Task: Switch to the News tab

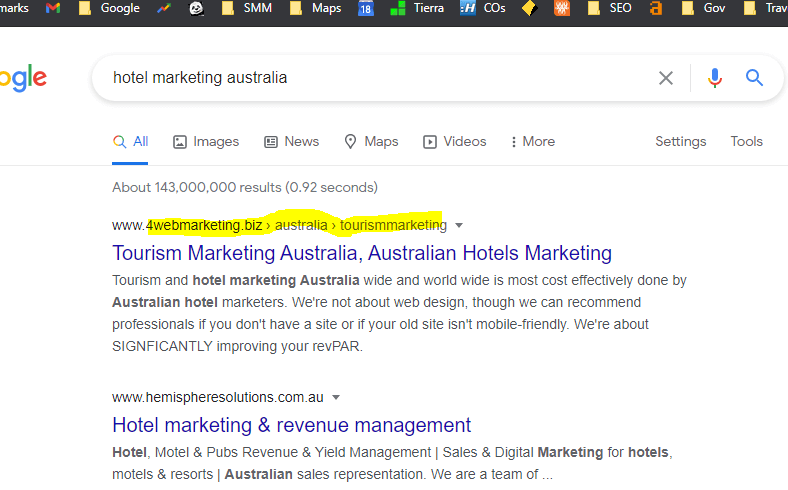Action: pyautogui.click(x=291, y=142)
